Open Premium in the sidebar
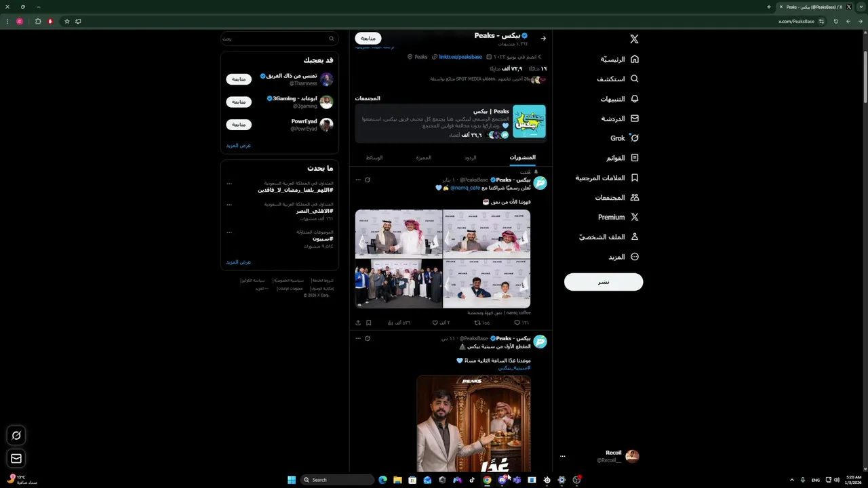This screenshot has width=868, height=488. pyautogui.click(x=618, y=217)
